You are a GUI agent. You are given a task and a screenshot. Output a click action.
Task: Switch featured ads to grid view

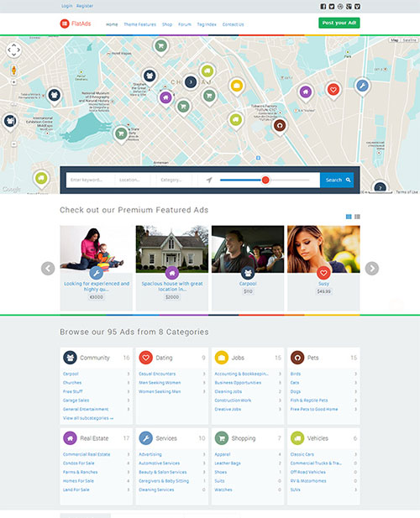[349, 217]
